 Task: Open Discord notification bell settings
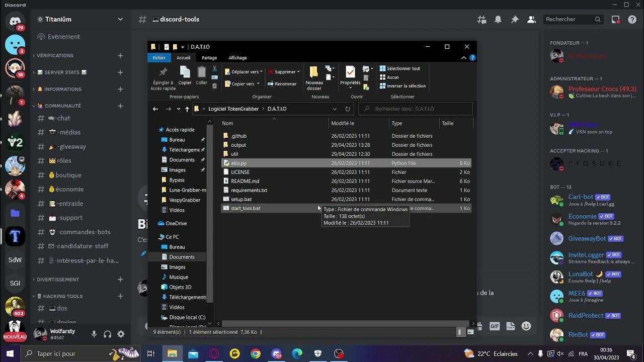coord(498,19)
